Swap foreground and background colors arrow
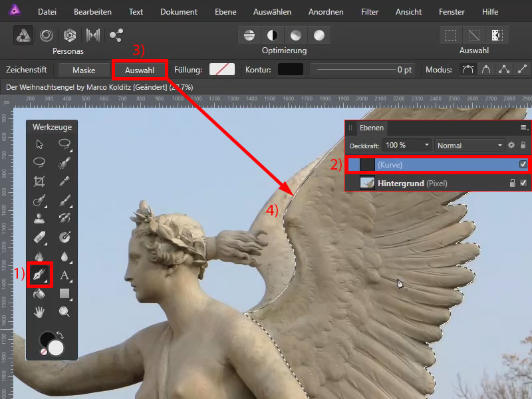Screen dimensions: 532x399 (60, 335)
